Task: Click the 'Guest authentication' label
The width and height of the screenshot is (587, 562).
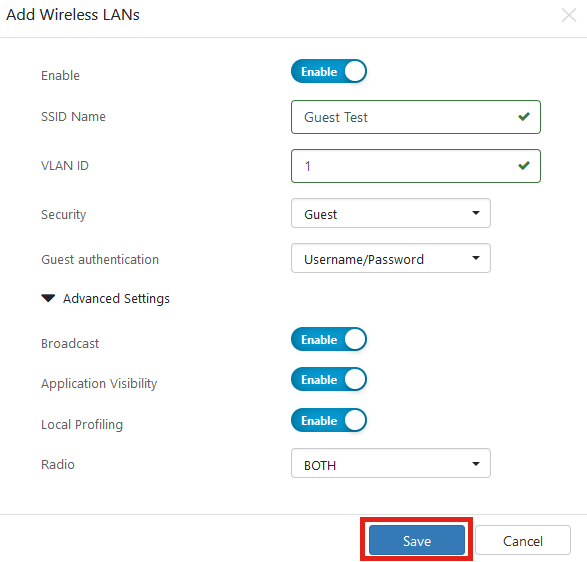Action: coord(100,259)
